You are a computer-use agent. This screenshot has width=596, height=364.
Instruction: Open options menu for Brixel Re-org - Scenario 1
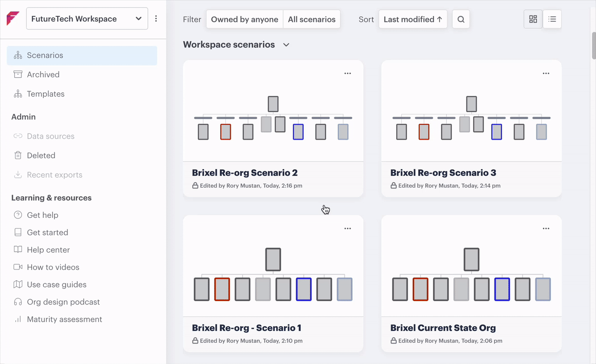click(347, 229)
